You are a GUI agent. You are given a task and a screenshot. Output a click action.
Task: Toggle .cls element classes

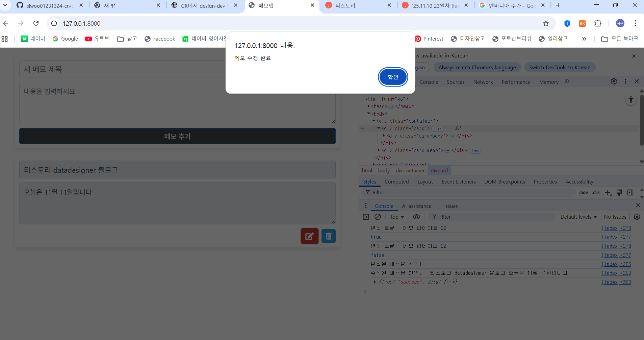595,193
